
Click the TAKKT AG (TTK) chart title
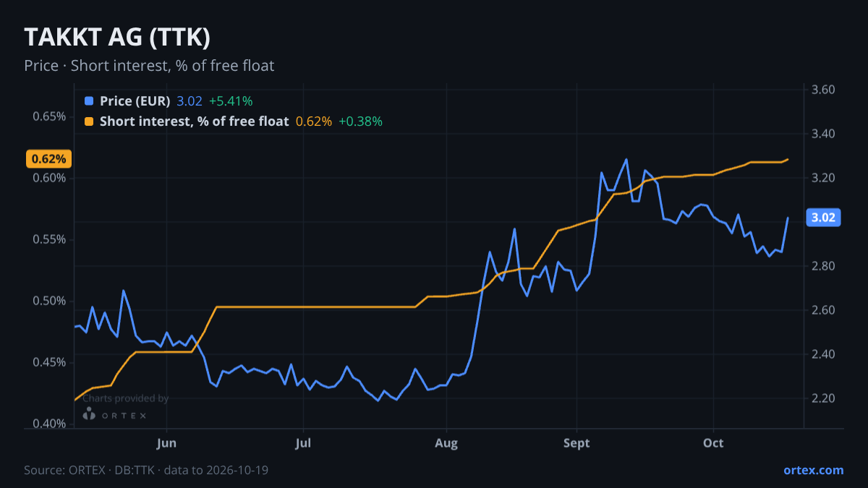pyautogui.click(x=117, y=37)
